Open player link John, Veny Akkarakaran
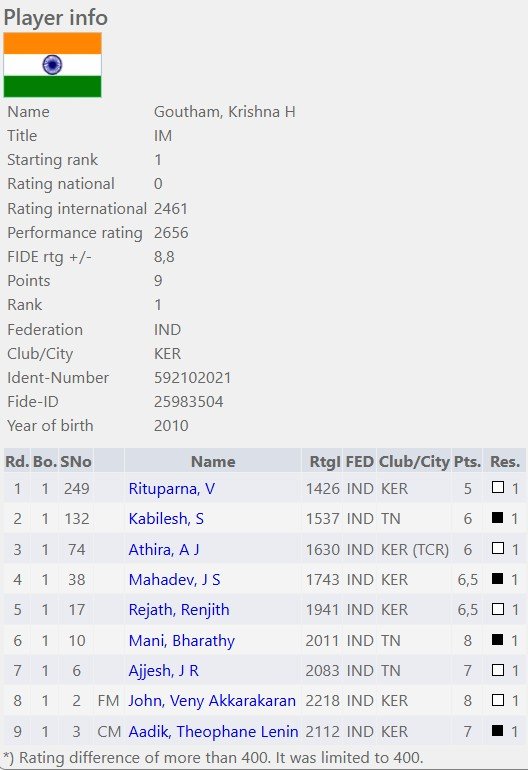The width and height of the screenshot is (528, 770). (x=212, y=701)
